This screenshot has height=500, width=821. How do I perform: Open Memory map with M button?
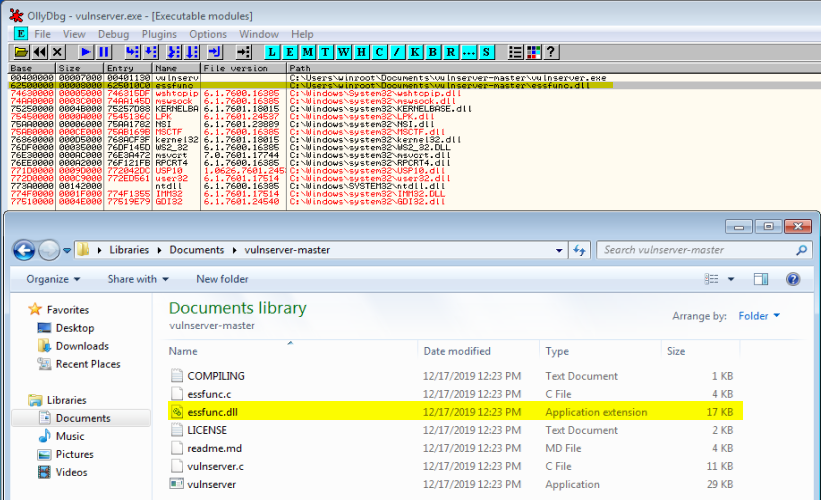307,52
